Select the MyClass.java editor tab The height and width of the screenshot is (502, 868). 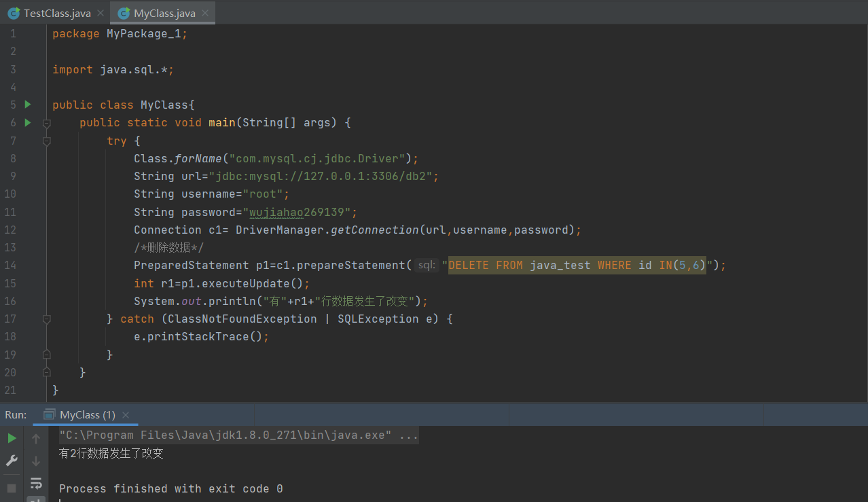click(163, 13)
